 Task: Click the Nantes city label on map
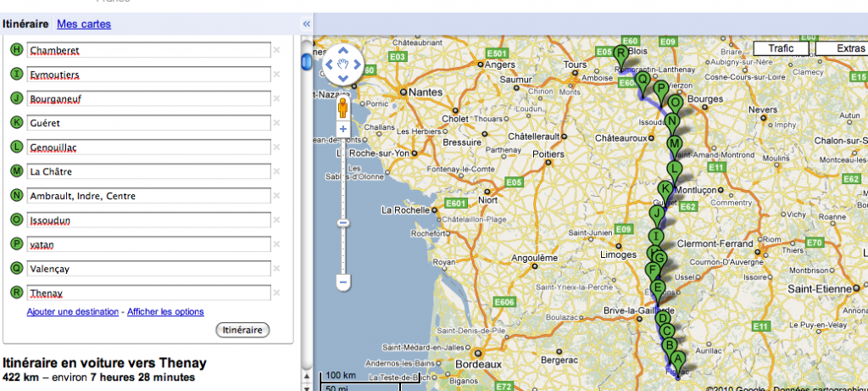coord(426,93)
